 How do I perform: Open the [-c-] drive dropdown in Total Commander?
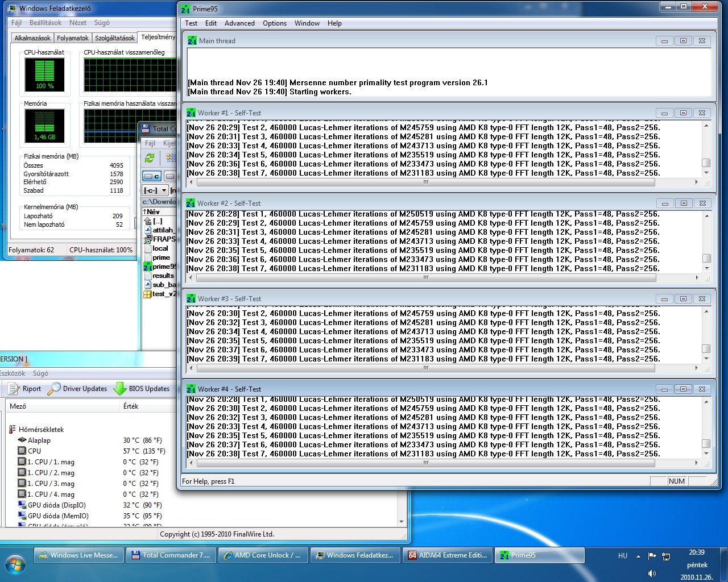click(164, 190)
